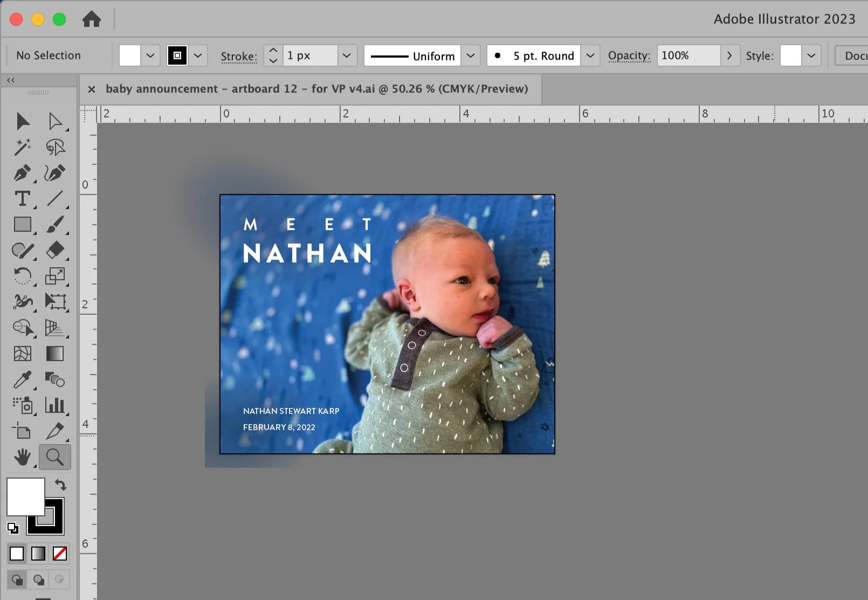
Task: Choose the Magic Wand tool
Action: (x=23, y=147)
